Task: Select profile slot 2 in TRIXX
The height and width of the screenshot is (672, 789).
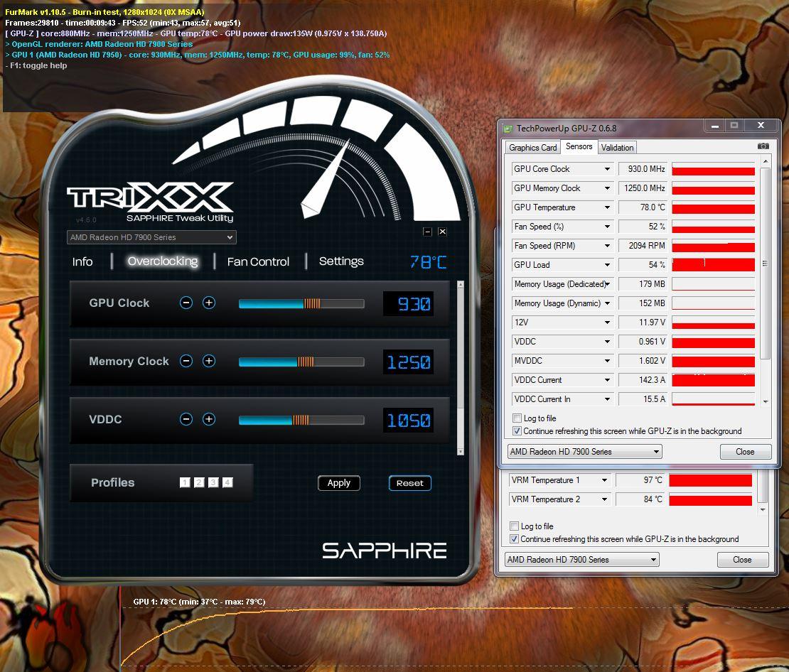Action: coord(199,482)
